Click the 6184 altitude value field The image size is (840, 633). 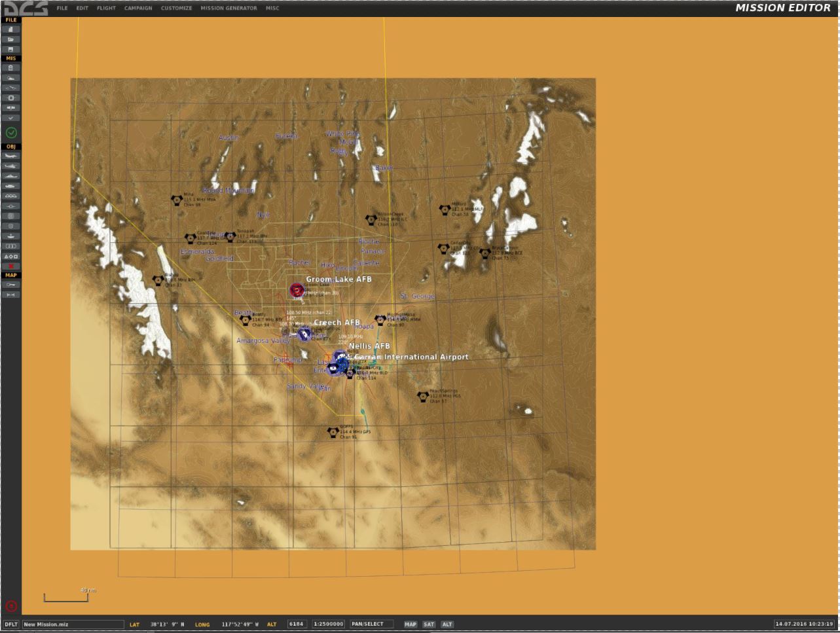point(296,624)
